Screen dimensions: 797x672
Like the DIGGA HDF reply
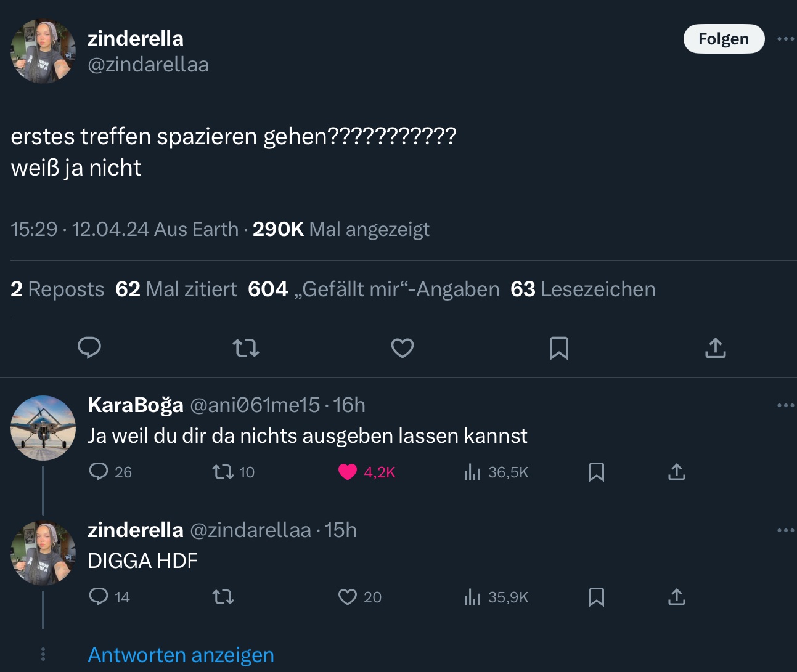[348, 597]
